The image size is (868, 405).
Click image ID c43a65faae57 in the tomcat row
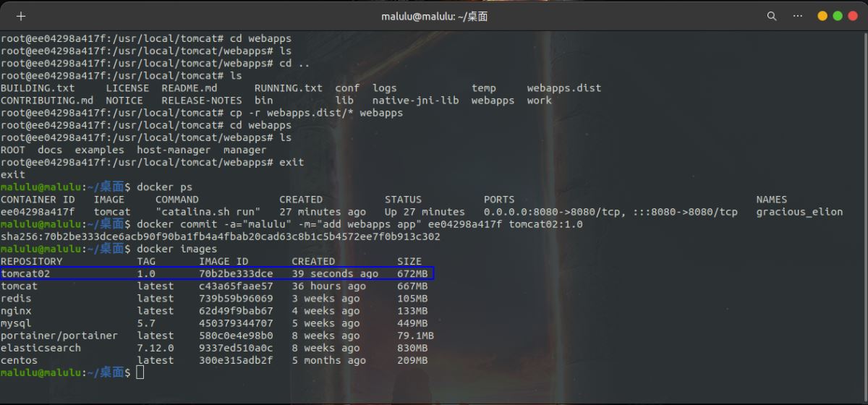(236, 286)
